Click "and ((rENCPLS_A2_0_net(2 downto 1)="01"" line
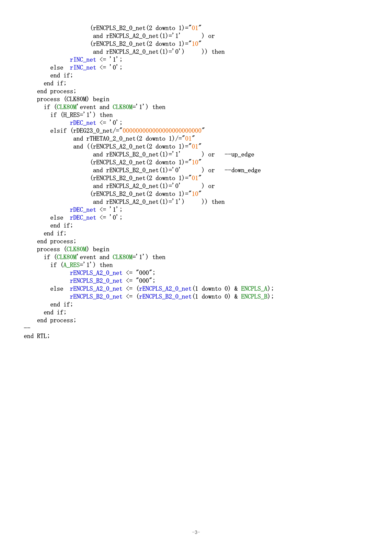The image size is (392, 554). 137,146
